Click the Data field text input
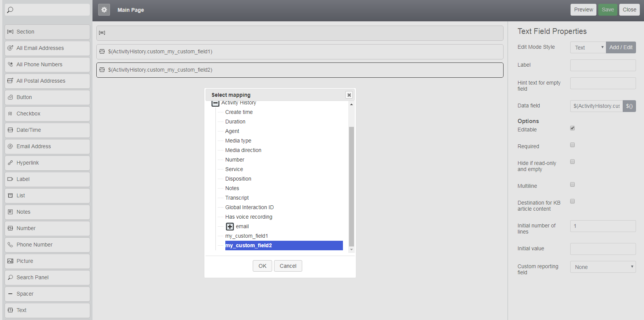This screenshot has height=320, width=644. tap(596, 106)
